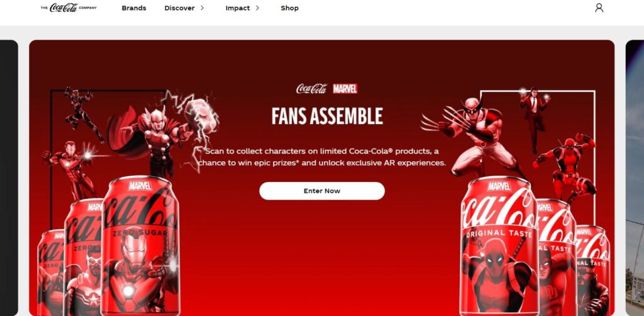644x316 pixels.
Task: Click the Deadpool Original Taste can
Action: (499, 247)
